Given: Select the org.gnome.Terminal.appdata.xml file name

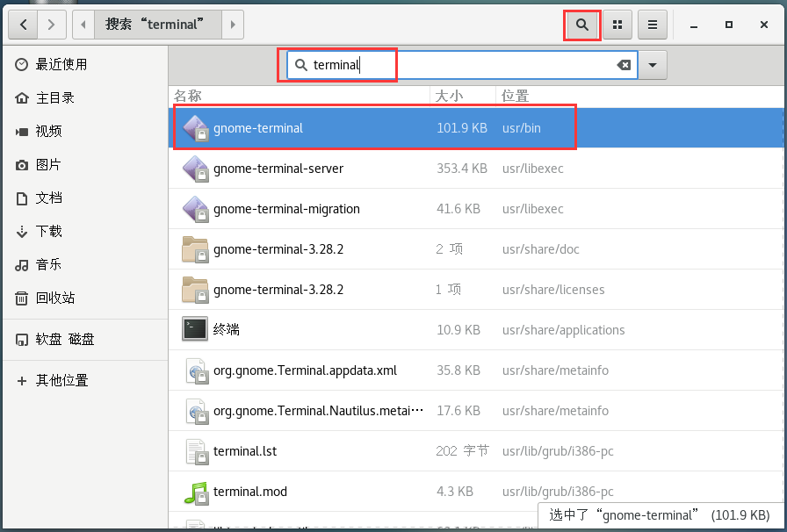Looking at the screenshot, I should point(305,370).
